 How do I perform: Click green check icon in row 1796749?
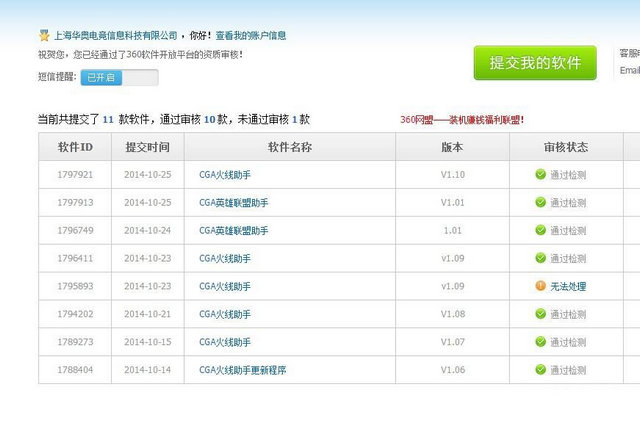(x=540, y=230)
